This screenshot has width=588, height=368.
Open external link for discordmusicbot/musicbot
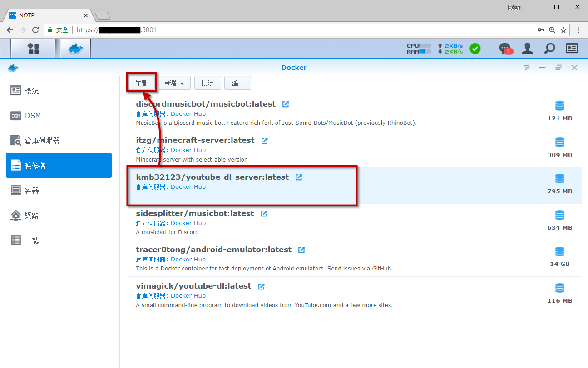click(x=286, y=104)
